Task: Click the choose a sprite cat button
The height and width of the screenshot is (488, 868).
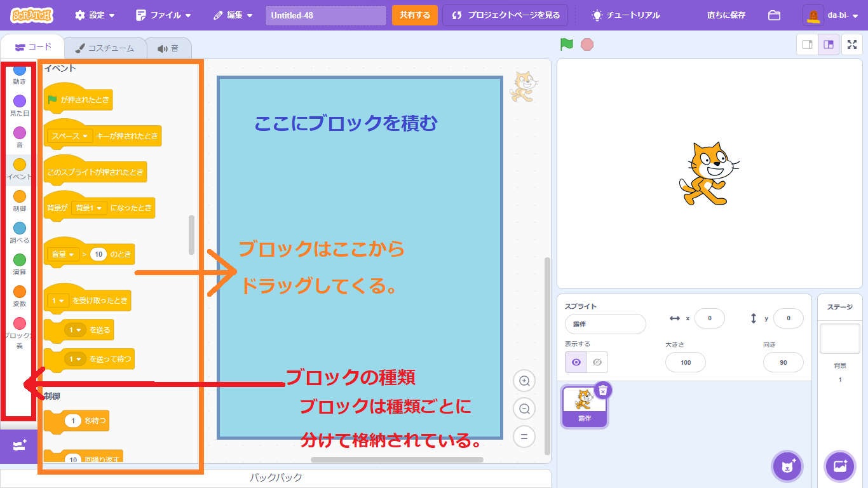Action: (787, 466)
